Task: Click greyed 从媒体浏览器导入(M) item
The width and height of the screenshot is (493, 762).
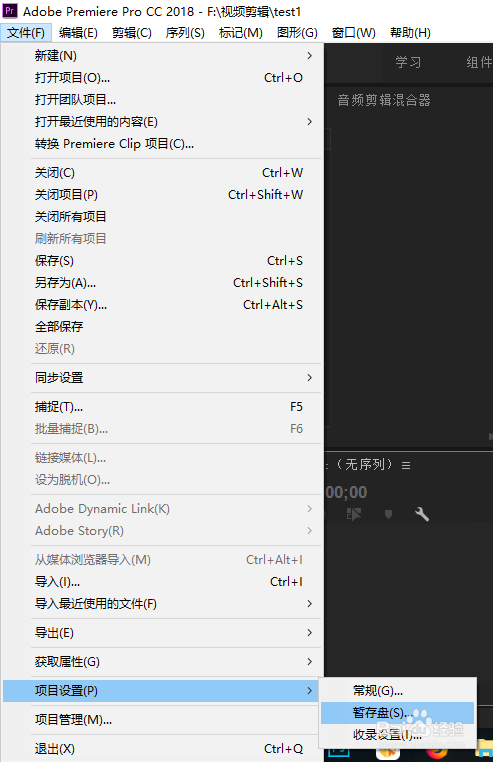Action: point(163,560)
